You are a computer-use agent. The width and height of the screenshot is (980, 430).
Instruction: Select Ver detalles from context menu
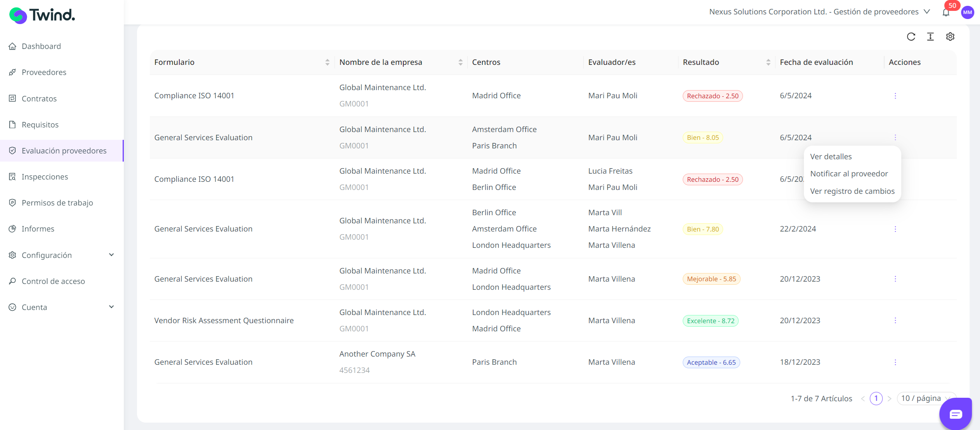point(831,157)
